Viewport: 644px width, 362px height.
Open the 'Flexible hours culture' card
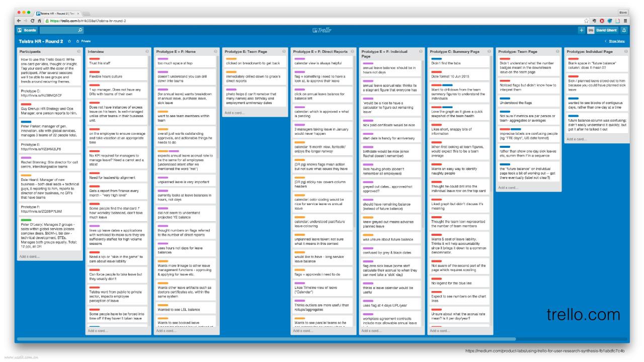[117, 74]
